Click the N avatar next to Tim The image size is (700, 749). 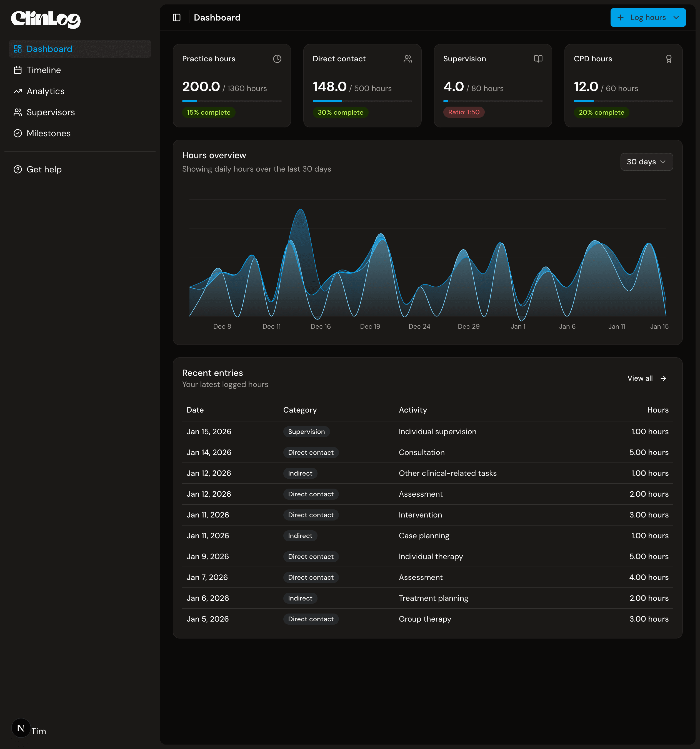click(21, 728)
